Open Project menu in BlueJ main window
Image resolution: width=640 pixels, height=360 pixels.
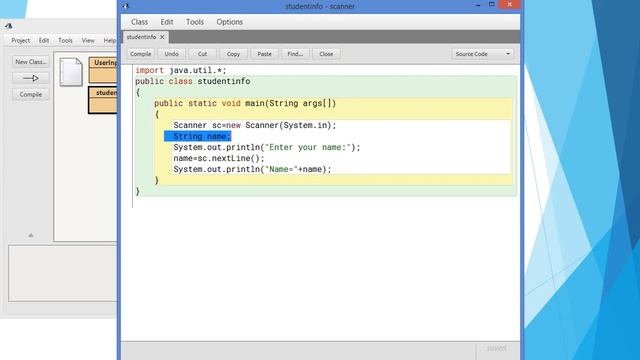(x=20, y=40)
